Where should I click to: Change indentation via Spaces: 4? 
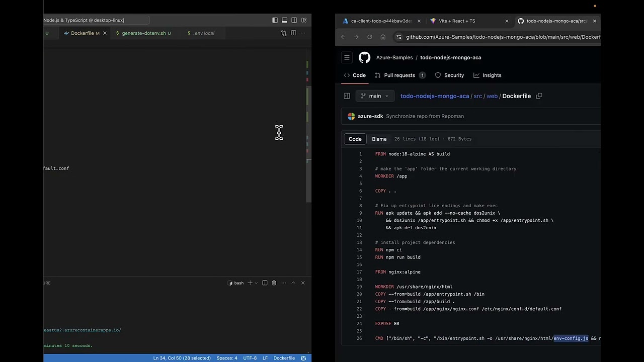coord(227,358)
